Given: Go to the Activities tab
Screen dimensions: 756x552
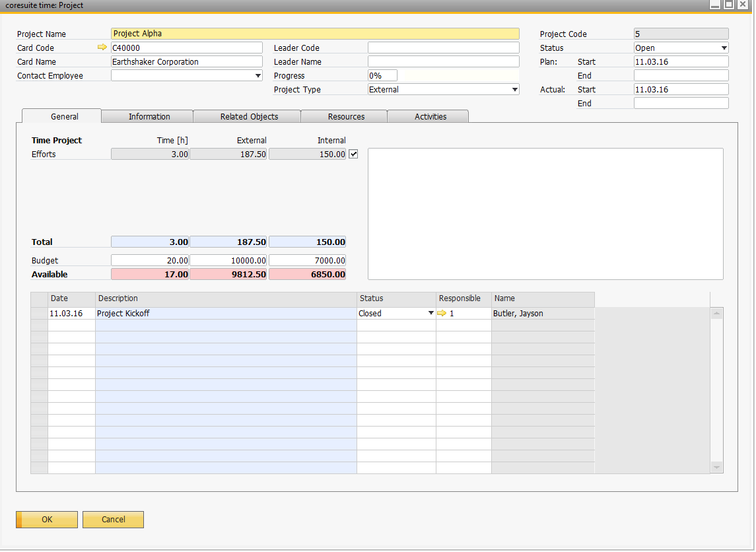Looking at the screenshot, I should (x=430, y=116).
